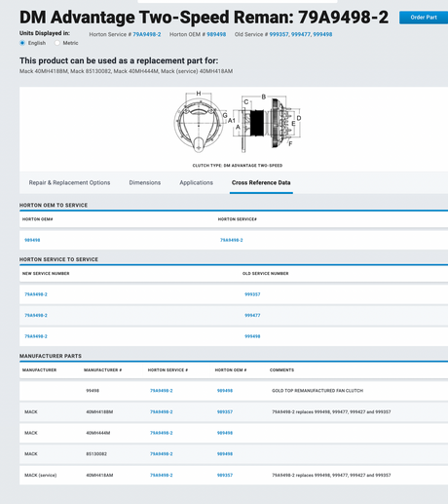
Task: Open Old Service # 999498 header link
Action: [x=322, y=34]
